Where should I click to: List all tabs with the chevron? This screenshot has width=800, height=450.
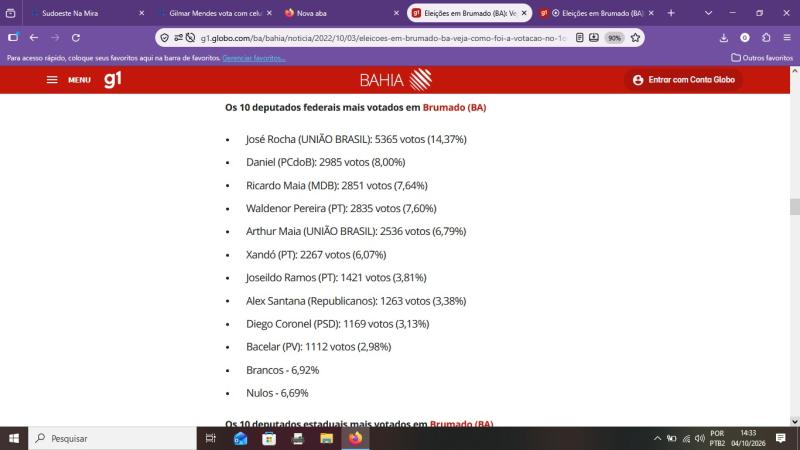(x=708, y=13)
